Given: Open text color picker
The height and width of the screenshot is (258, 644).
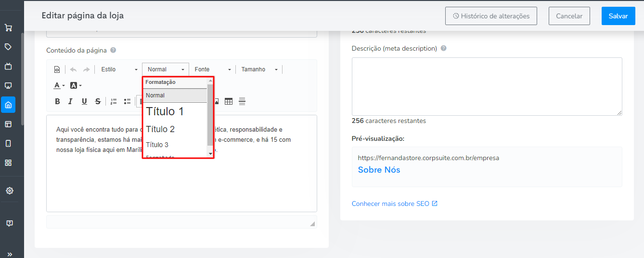Looking at the screenshot, I should pos(59,85).
